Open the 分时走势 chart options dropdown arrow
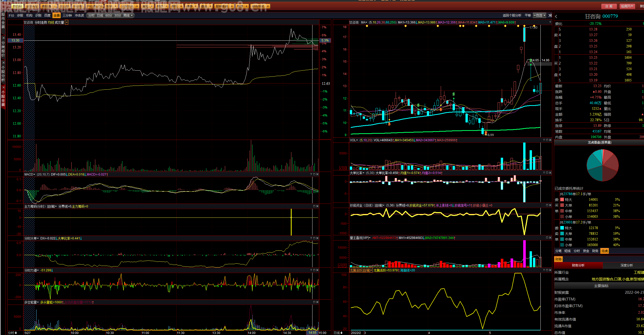The width and height of the screenshot is (644, 335). (x=67, y=22)
